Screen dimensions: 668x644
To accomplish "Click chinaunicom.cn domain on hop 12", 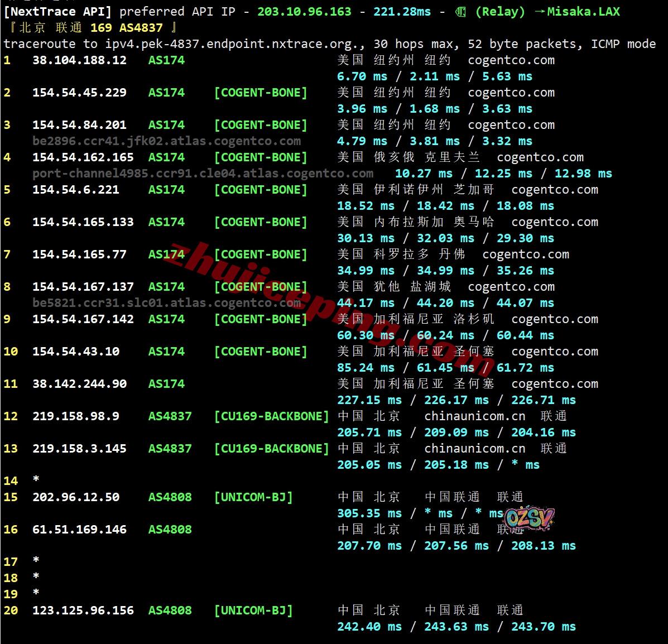I will tap(474, 416).
